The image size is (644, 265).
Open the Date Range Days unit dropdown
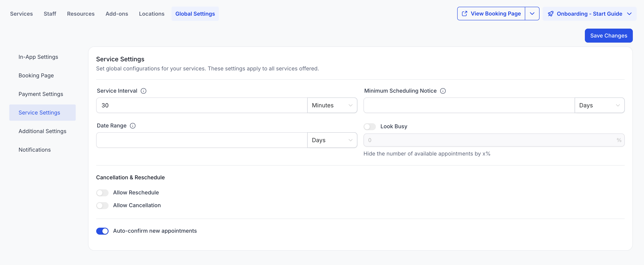pyautogui.click(x=332, y=140)
